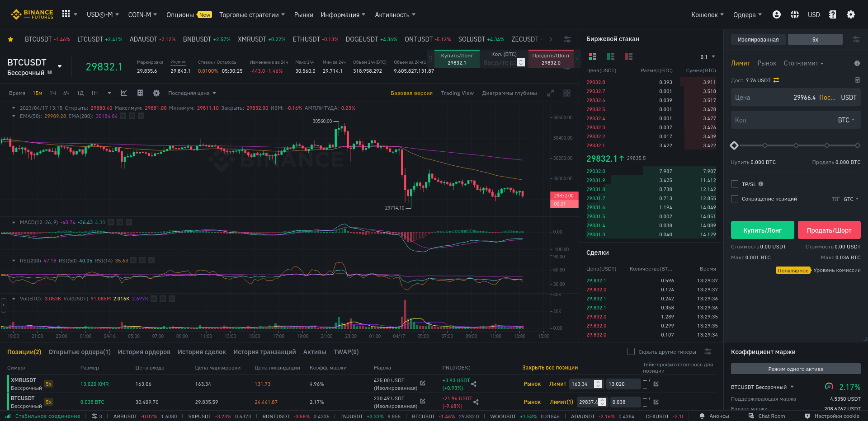Share the XMRUSDT position PNL
The image size is (868, 421).
point(474,384)
